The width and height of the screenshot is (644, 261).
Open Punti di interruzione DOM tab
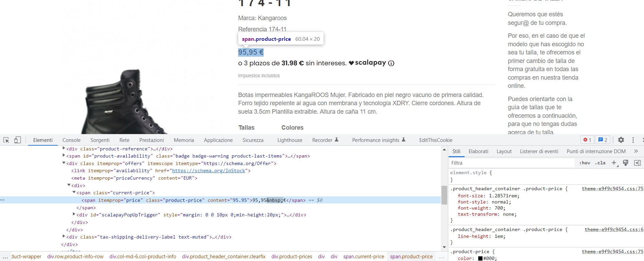(596, 151)
